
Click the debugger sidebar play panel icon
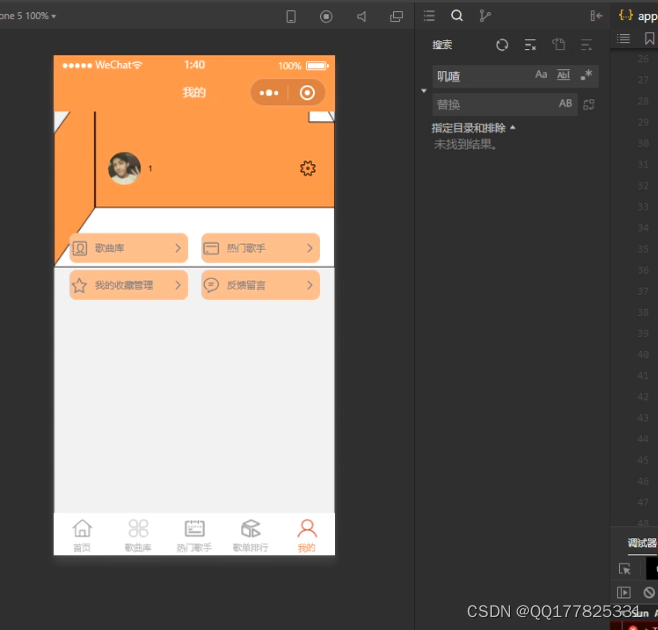624,592
